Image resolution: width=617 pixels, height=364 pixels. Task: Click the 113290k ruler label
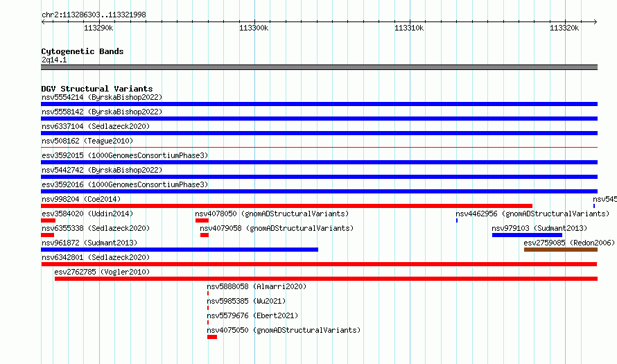click(98, 28)
